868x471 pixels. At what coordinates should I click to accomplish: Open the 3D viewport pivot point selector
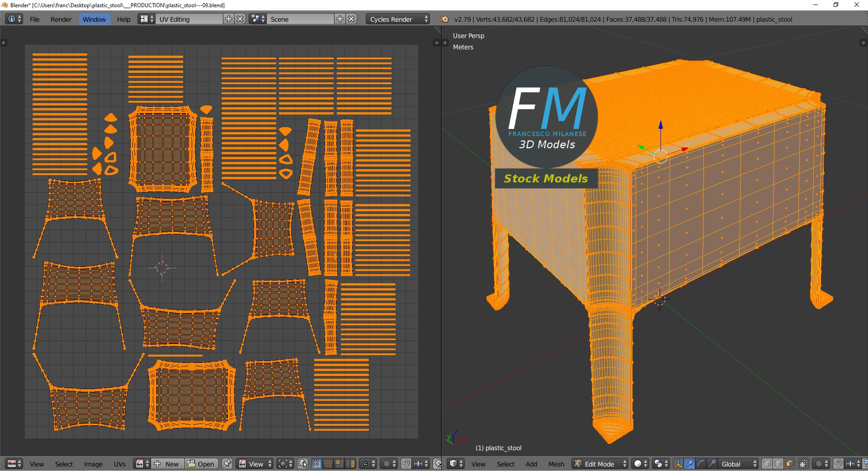[x=661, y=464]
